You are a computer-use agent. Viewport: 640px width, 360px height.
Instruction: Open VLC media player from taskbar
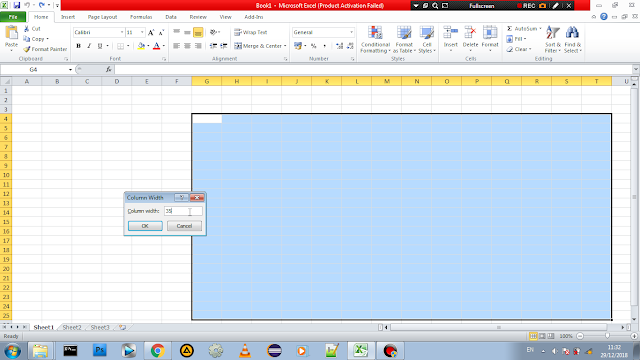[x=245, y=351]
